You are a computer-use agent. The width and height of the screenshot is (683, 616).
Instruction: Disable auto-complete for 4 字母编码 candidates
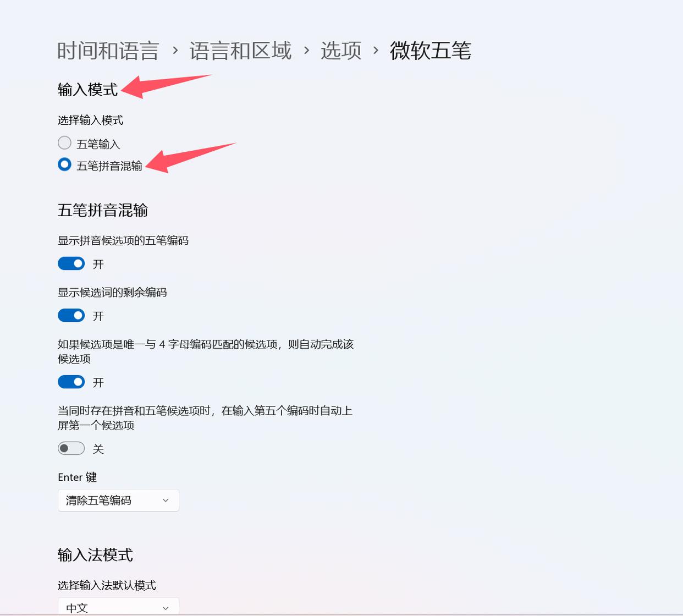point(71,382)
